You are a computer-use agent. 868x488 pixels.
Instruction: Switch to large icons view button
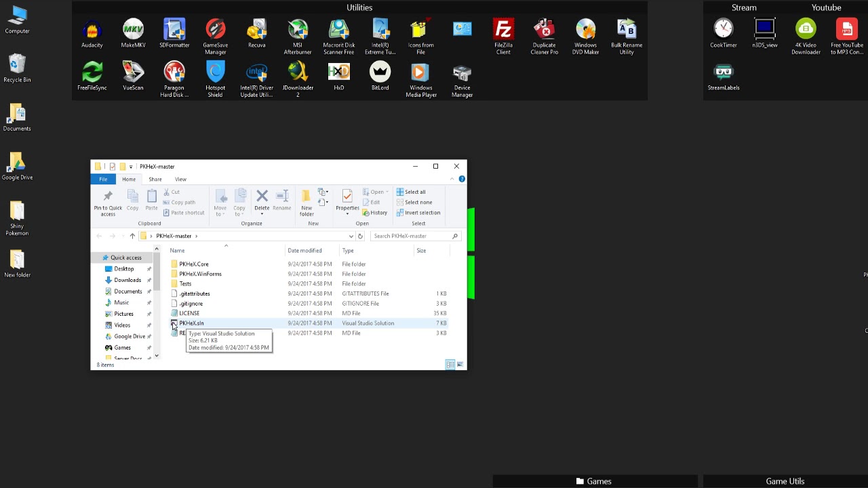pyautogui.click(x=460, y=365)
